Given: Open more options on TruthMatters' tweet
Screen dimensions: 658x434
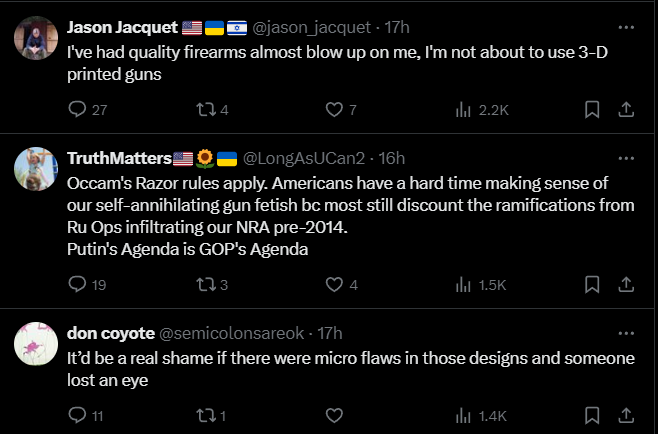Looking at the screenshot, I should (626, 158).
